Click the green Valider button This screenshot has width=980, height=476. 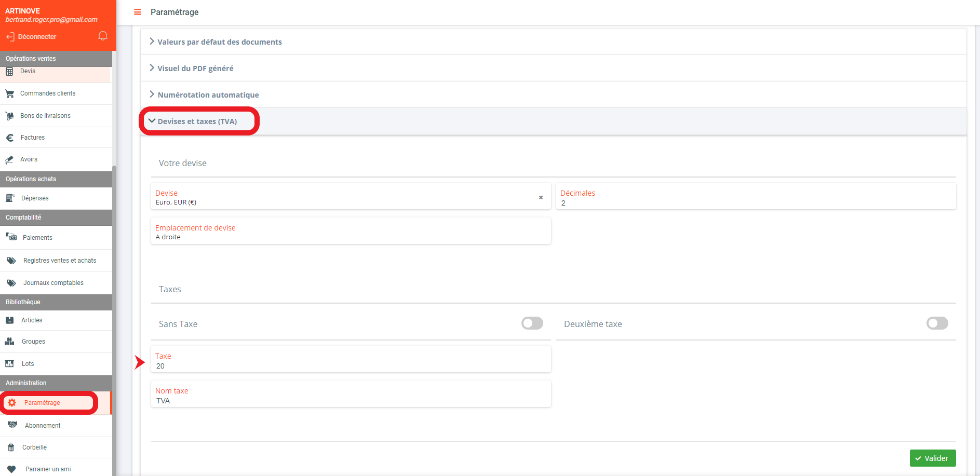(932, 458)
